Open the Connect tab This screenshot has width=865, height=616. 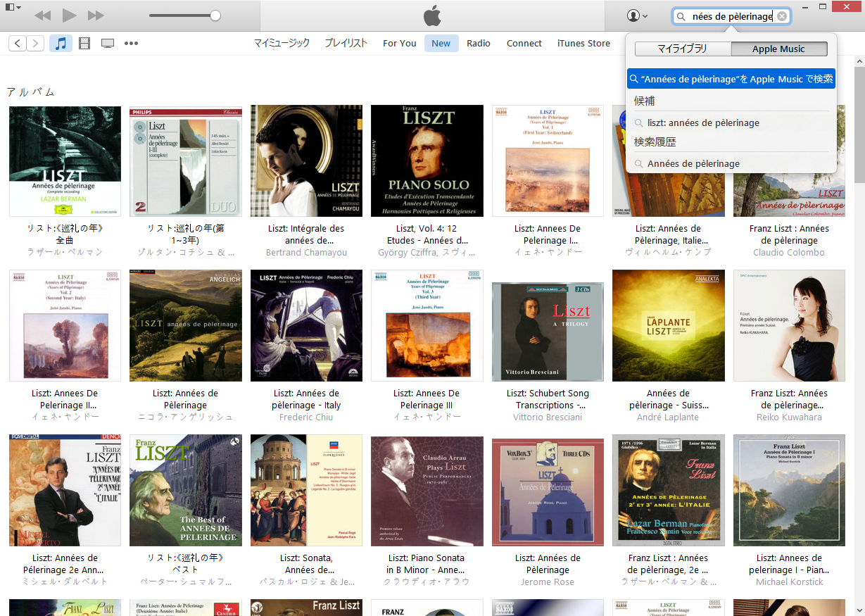[x=524, y=43]
